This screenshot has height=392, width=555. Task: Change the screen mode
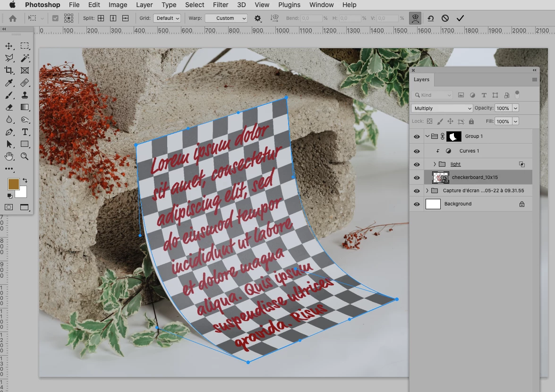pyautogui.click(x=25, y=207)
